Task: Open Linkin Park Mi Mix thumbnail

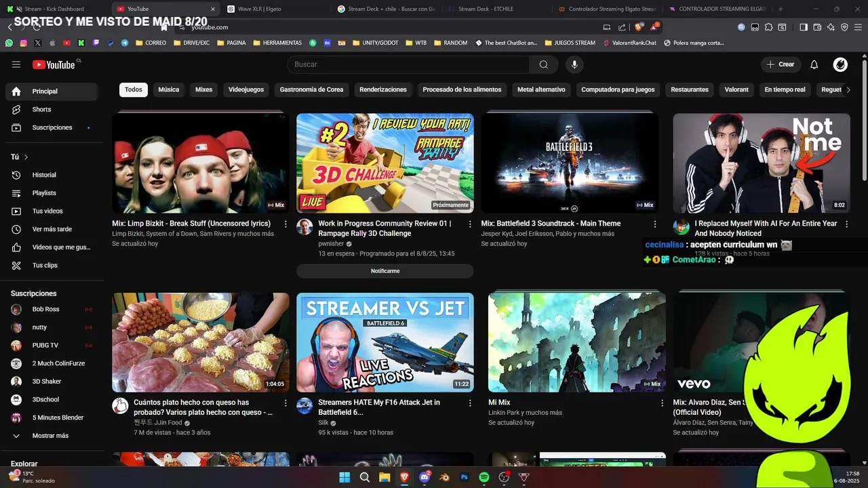Action: [x=577, y=342]
